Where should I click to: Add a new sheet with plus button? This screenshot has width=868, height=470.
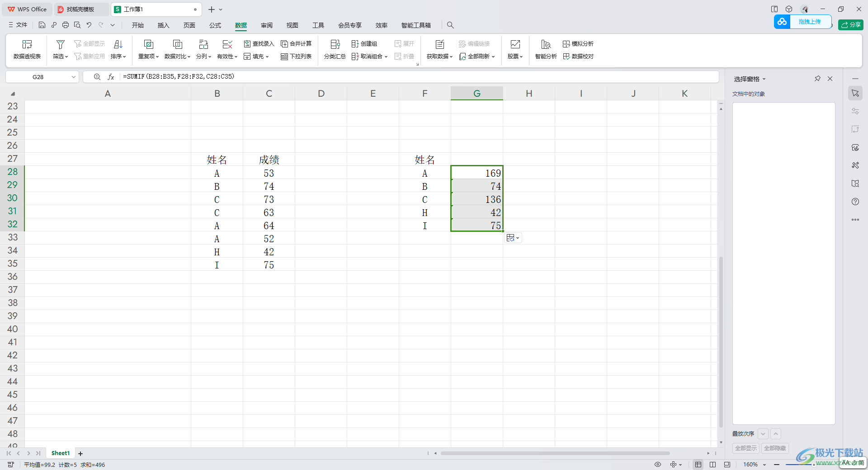pyautogui.click(x=80, y=454)
